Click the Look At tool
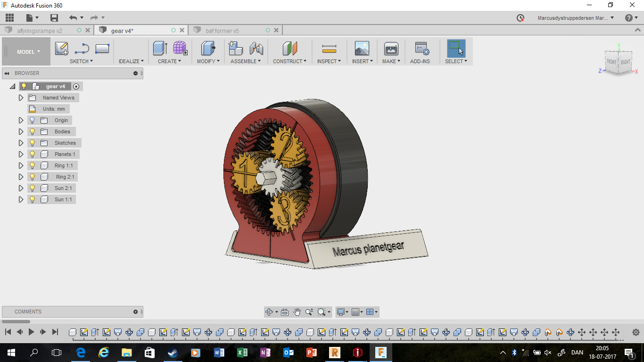Screen dimensions: 644x362 pyautogui.click(x=285, y=312)
